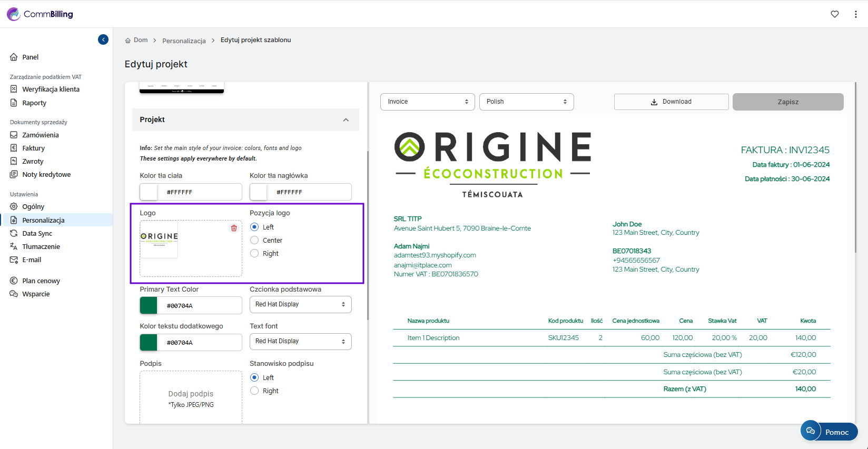Screen dimensions: 868x449
Task: Open the three-dot options menu
Action: 855,14
